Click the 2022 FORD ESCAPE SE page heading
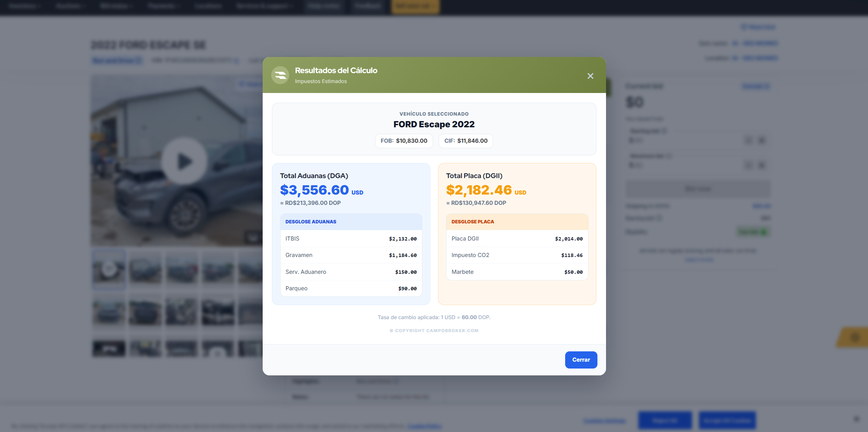Image resolution: width=868 pixels, height=432 pixels. click(x=148, y=45)
